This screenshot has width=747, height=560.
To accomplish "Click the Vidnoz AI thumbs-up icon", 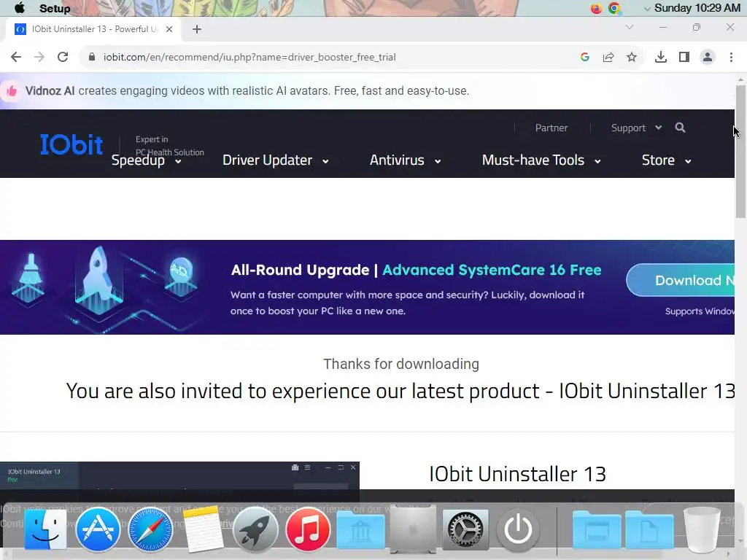I will point(12,91).
